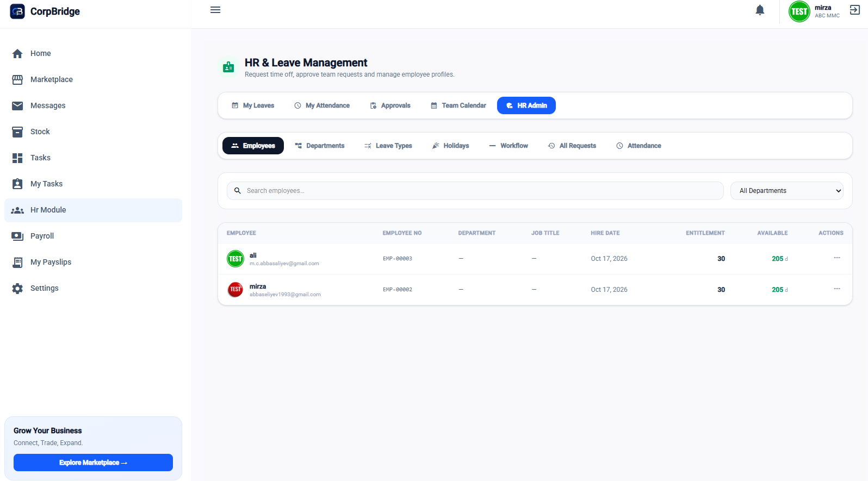
Task: Click employee number EMP-00003
Action: pyautogui.click(x=398, y=259)
